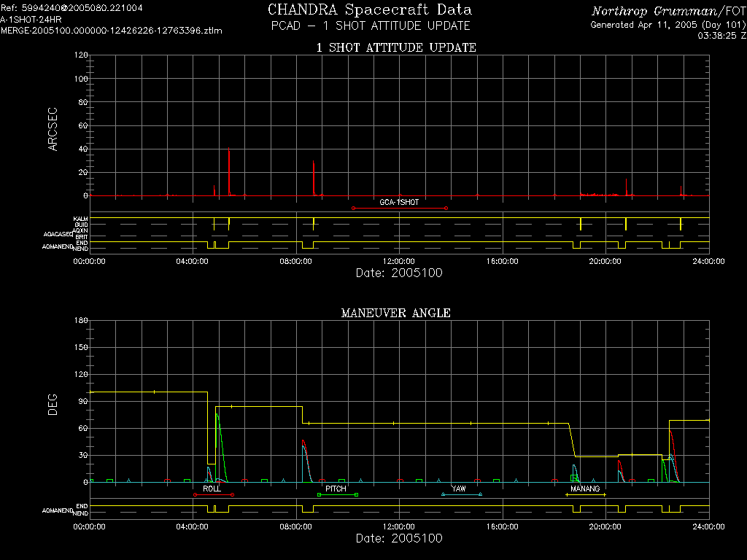Click the PITCH legend label
Viewport: 747px width, 560px height.
click(336, 489)
